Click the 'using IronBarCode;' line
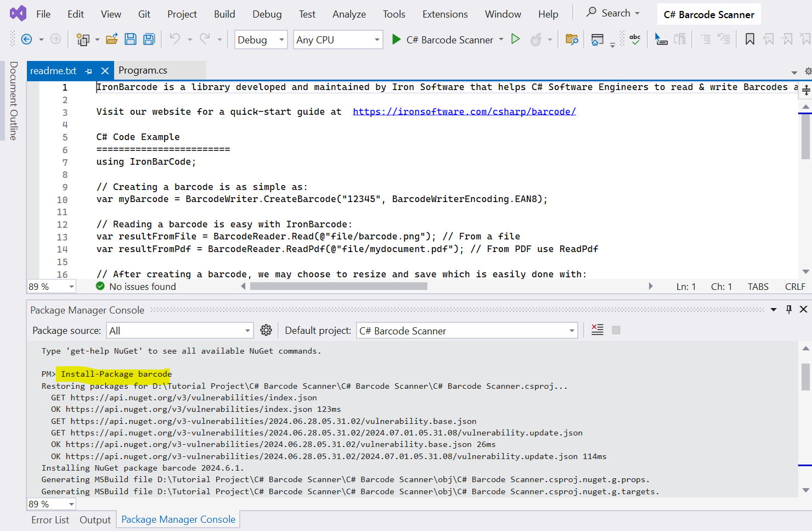The height and width of the screenshot is (531, 812). point(146,161)
